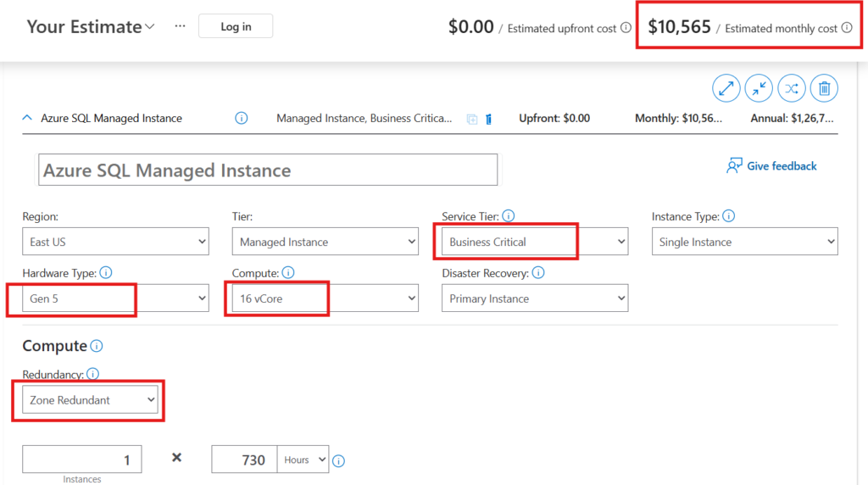This screenshot has width=868, height=485.
Task: Click the shuffle rearrange icon button
Action: coord(792,88)
